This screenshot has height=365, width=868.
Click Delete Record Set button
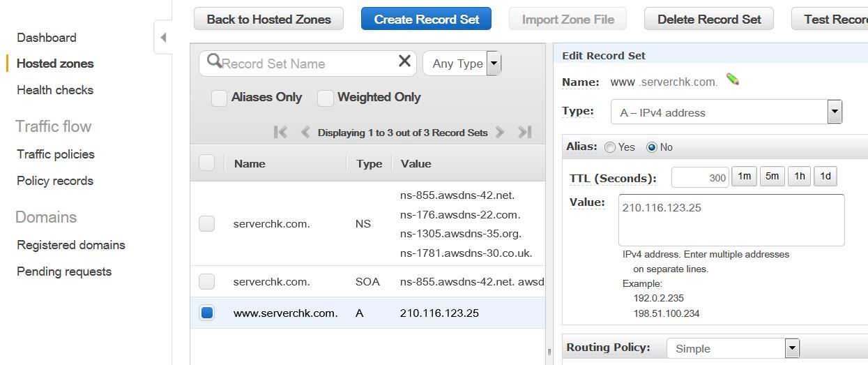pyautogui.click(x=709, y=19)
